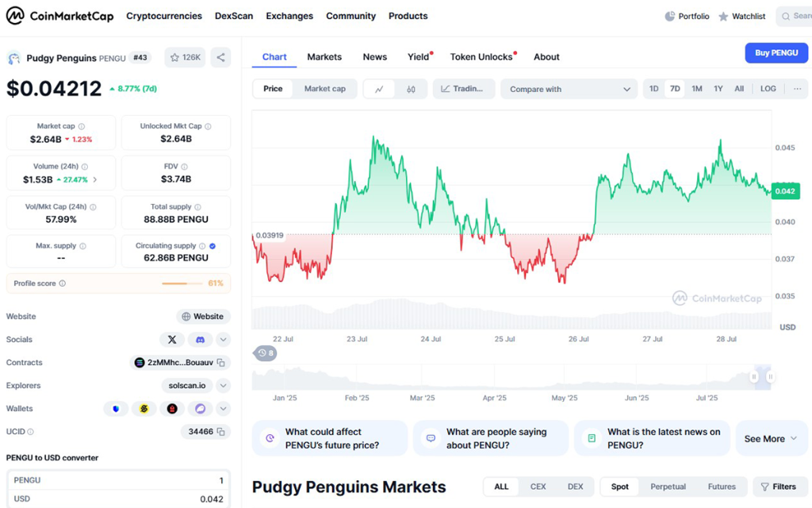Viewport: 812px width, 508px height.
Task: Open Volume (24h) details arrow
Action: tap(95, 180)
